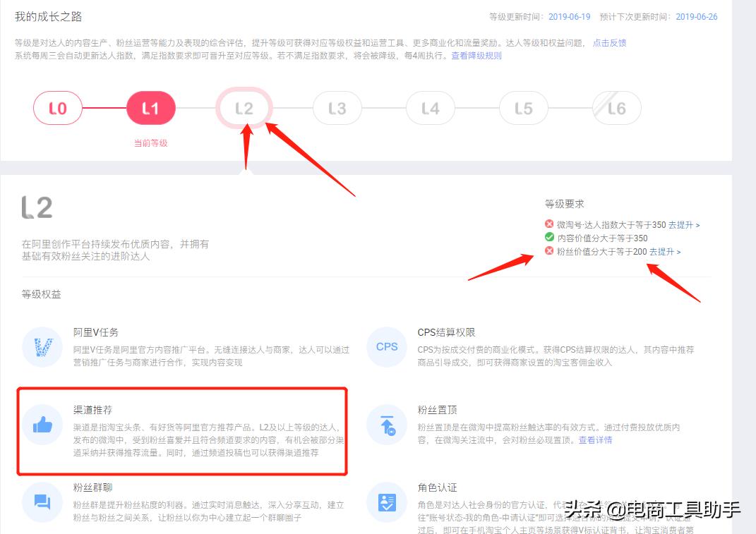756x534 pixels.
Task: Click the L0 level circle on progress track
Action: pos(58,108)
